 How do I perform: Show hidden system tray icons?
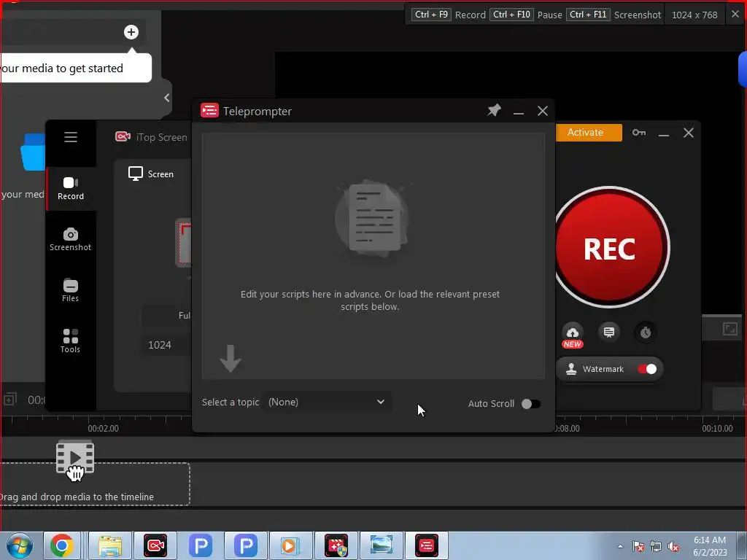[620, 546]
